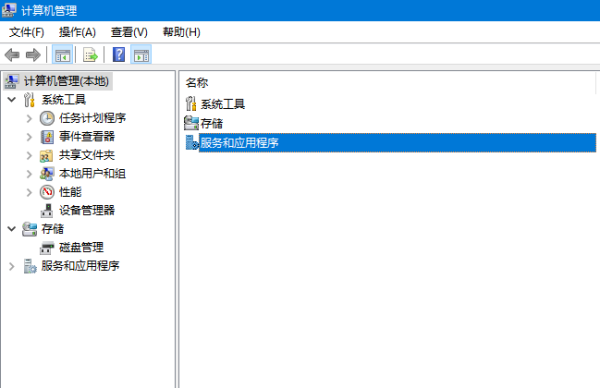Image resolution: width=600 pixels, height=388 pixels.
Task: Click 系统工具 tools icon in tree
Action: [29, 100]
